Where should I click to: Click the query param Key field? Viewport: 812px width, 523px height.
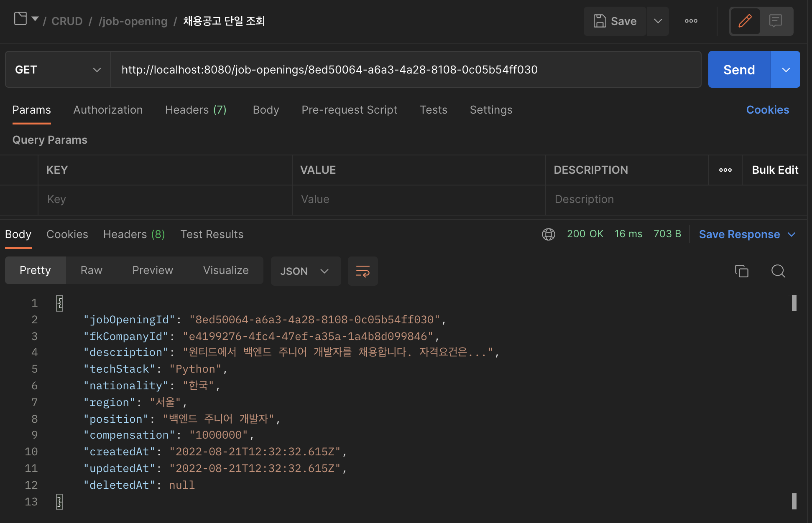165,199
